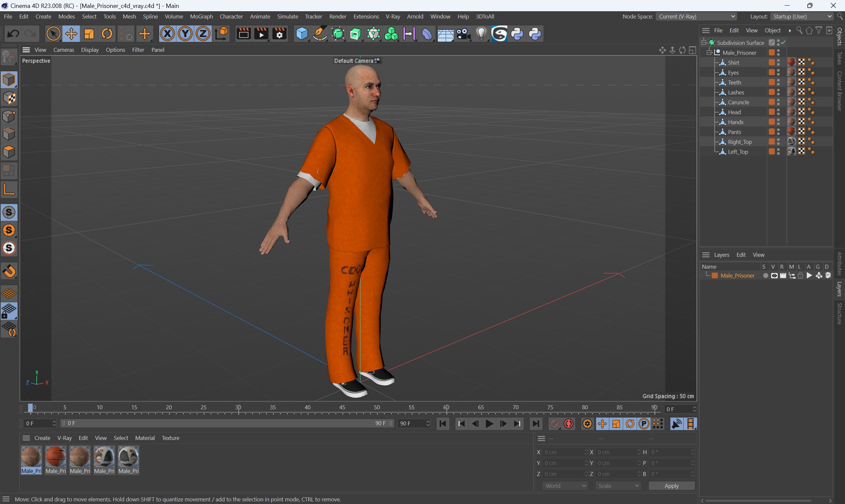Screen dimensions: 845x504
Task: Activate the Scale tool
Action: 89,34
